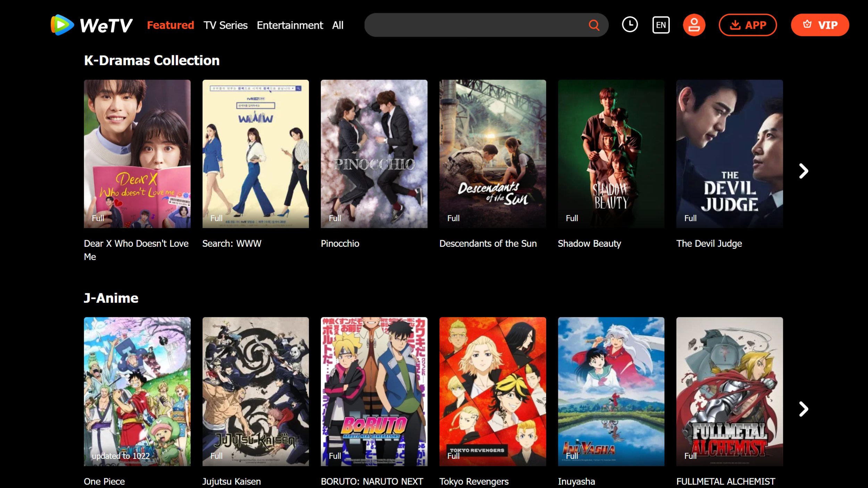Click the 'Pinocchio' title text
The image size is (868, 488).
point(340,243)
